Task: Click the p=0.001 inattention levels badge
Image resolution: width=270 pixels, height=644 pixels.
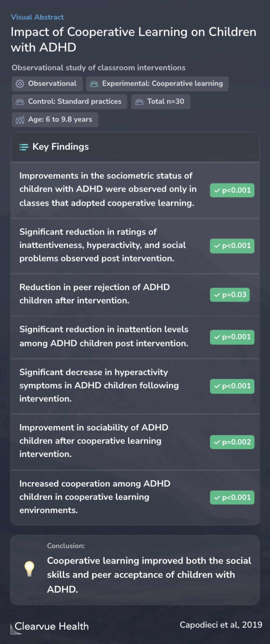Action: [232, 337]
